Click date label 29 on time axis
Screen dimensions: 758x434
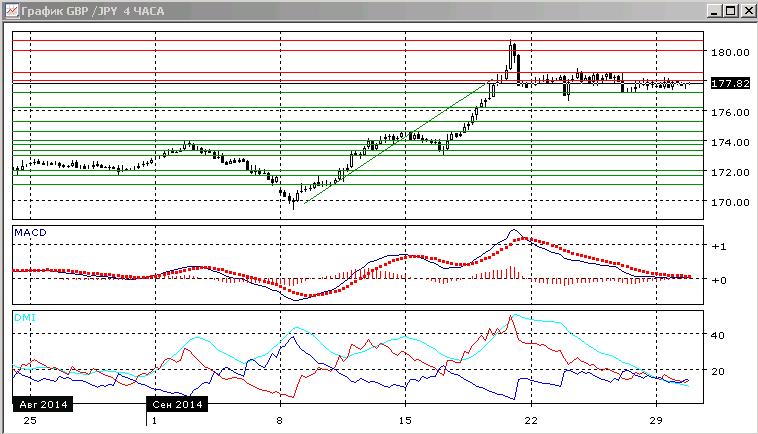[x=656, y=420]
